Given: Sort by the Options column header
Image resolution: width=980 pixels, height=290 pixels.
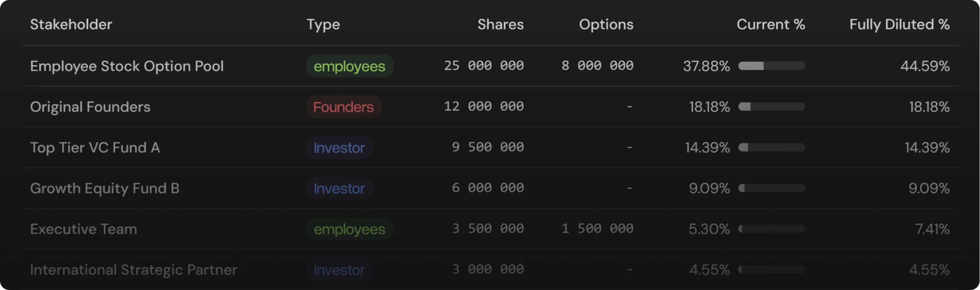Looking at the screenshot, I should [606, 24].
